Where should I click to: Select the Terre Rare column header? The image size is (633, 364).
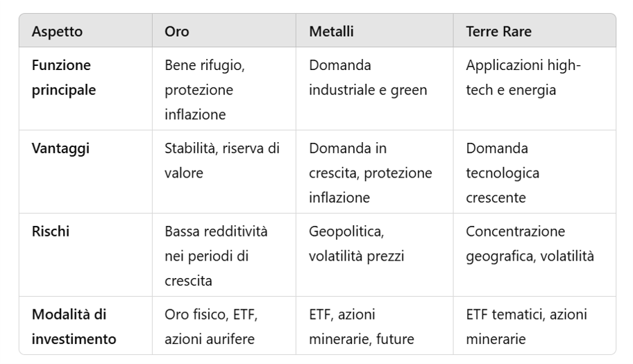498,32
